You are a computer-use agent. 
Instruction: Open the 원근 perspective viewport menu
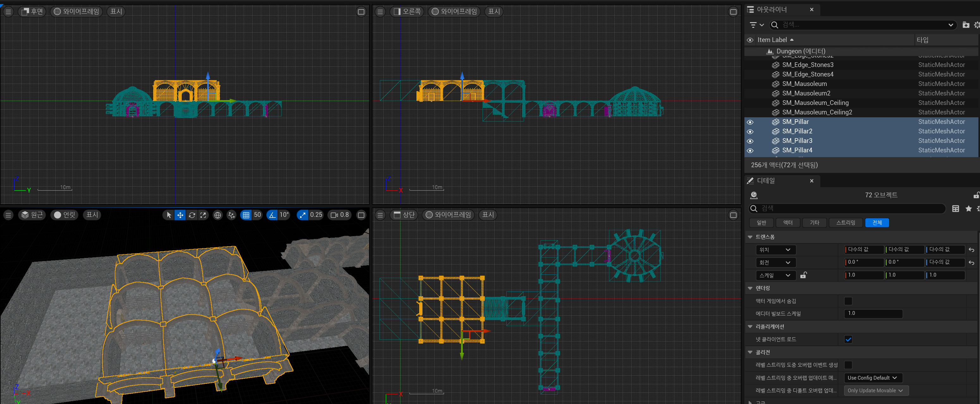(32, 215)
